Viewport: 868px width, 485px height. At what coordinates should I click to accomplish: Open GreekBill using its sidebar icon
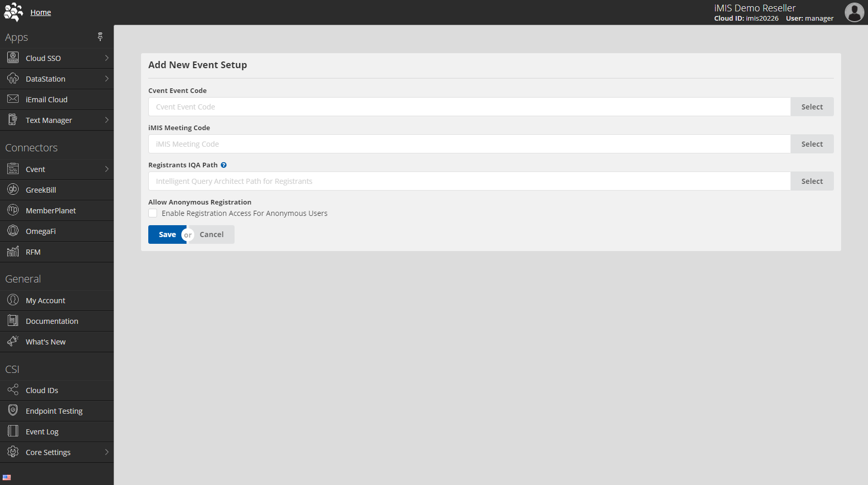(12, 190)
